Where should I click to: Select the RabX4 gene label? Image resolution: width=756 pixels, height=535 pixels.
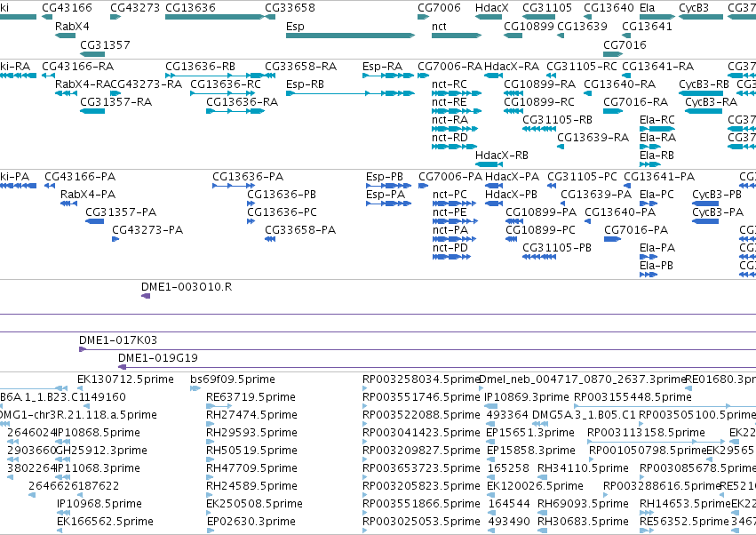coord(72,27)
